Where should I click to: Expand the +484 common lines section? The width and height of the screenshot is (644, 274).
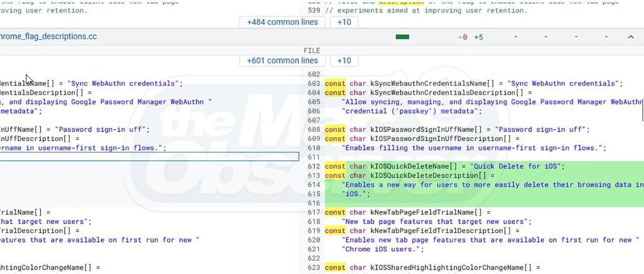point(282,22)
